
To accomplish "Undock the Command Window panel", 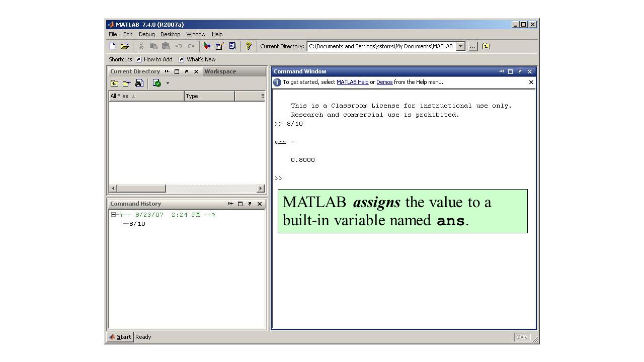I will click(x=520, y=71).
